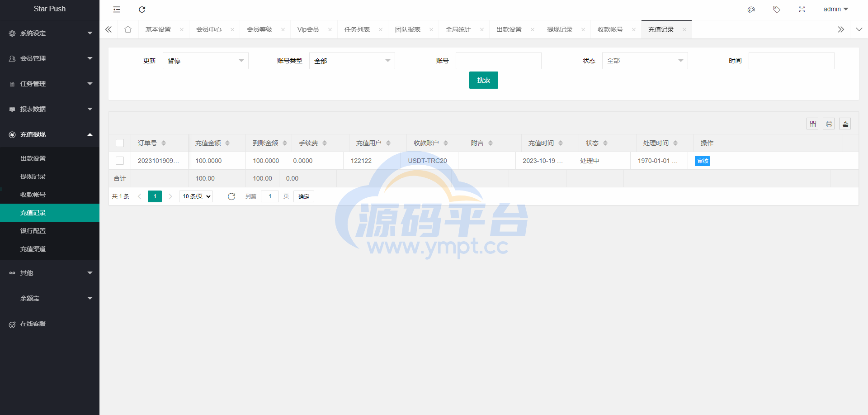The height and width of the screenshot is (415, 868).
Task: Open 在线客服 in the sidebar
Action: (x=50, y=324)
